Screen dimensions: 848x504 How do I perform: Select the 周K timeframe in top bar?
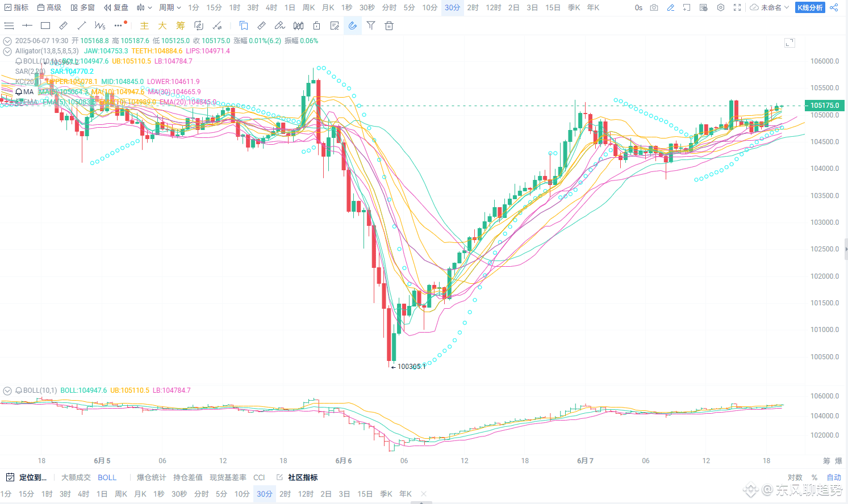(308, 7)
